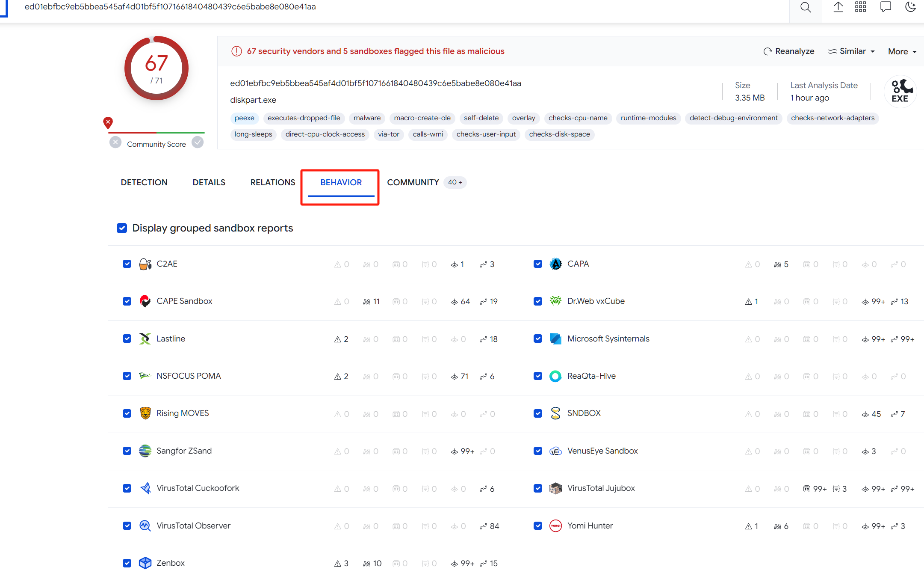Click the Sangfor ZSand globe icon
The image size is (924, 579).
click(x=145, y=451)
